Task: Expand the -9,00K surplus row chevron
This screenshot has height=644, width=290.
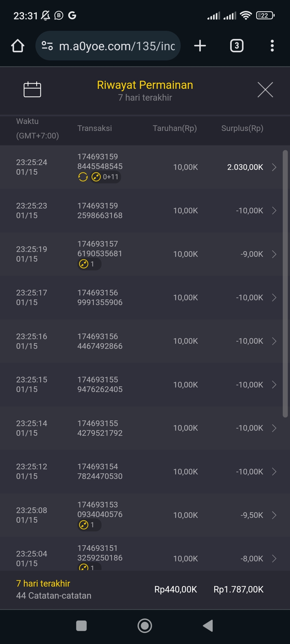Action: click(x=274, y=254)
